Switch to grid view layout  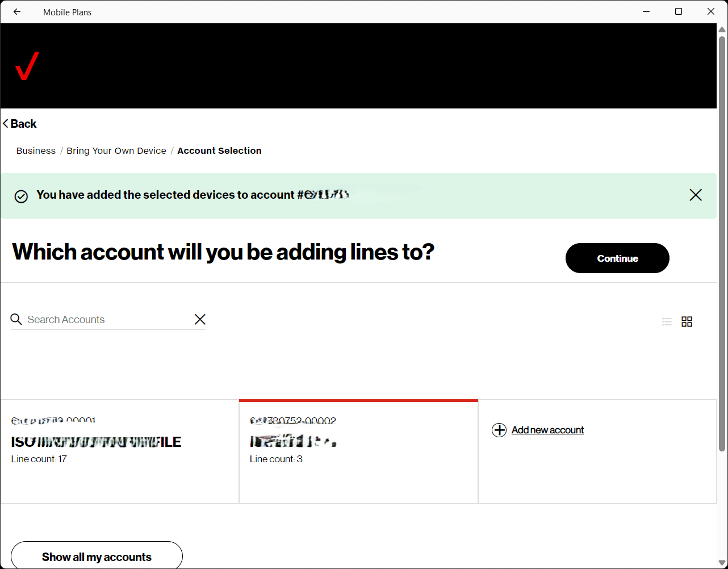687,322
